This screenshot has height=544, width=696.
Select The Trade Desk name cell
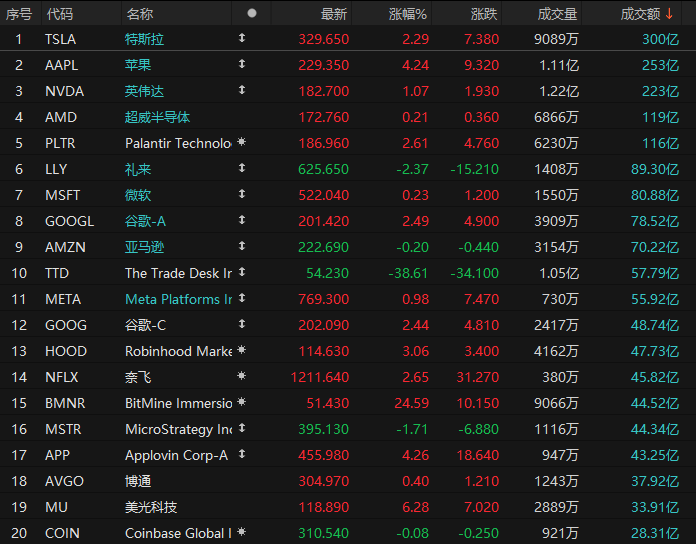click(x=178, y=273)
